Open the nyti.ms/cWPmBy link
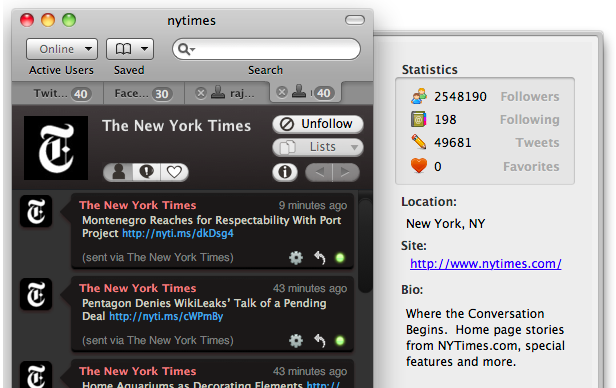This screenshot has height=388, width=616. coord(166,316)
